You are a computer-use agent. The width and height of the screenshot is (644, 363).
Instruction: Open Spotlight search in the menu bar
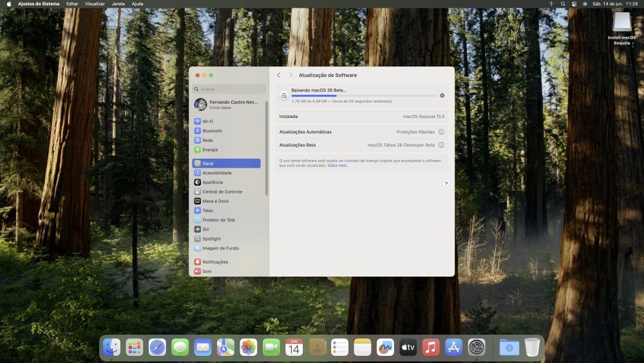[563, 4]
